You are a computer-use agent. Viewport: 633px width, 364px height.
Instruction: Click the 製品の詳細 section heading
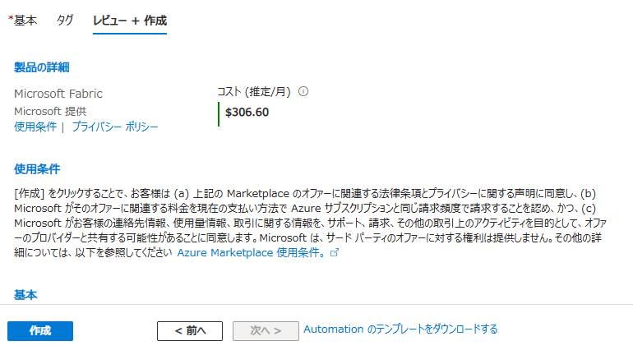tap(42, 67)
